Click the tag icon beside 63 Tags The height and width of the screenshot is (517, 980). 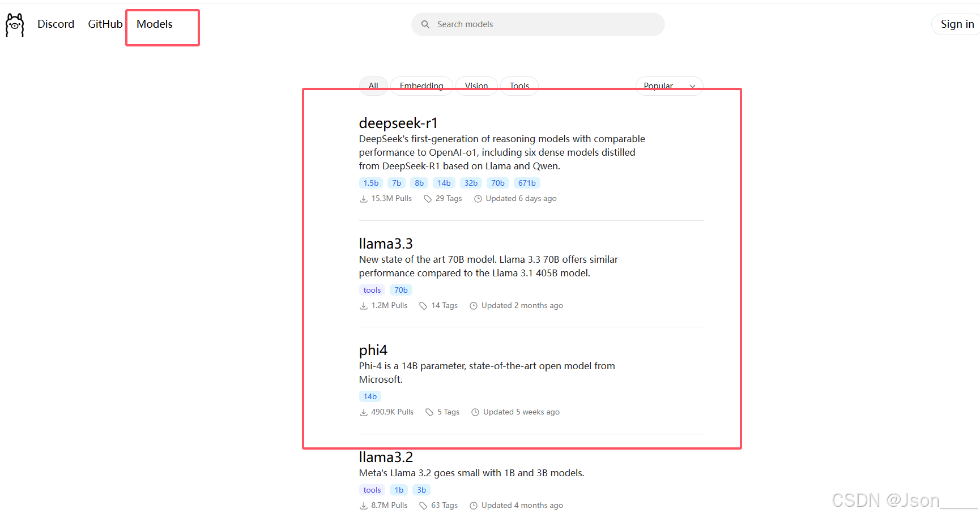423,506
